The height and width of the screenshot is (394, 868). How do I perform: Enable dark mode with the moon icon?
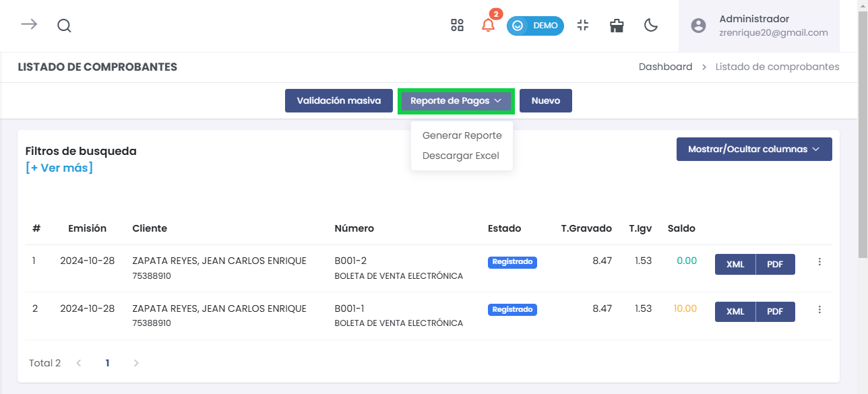point(650,25)
